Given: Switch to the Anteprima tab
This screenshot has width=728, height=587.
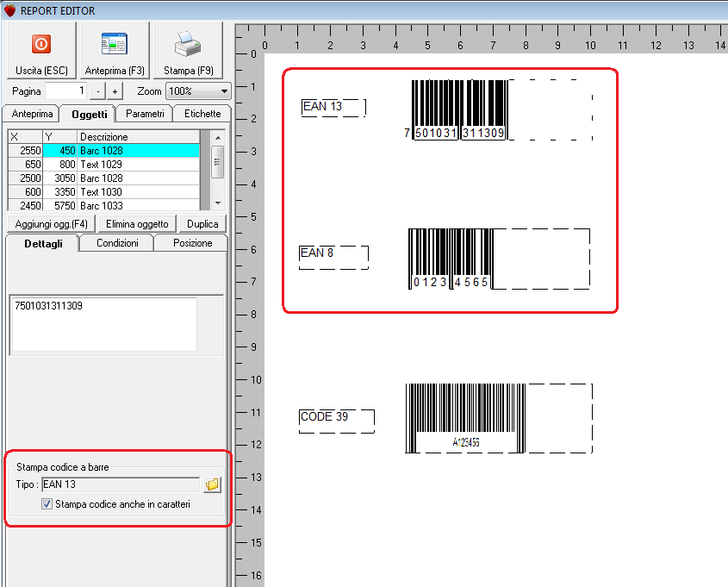Looking at the screenshot, I should click(x=32, y=114).
